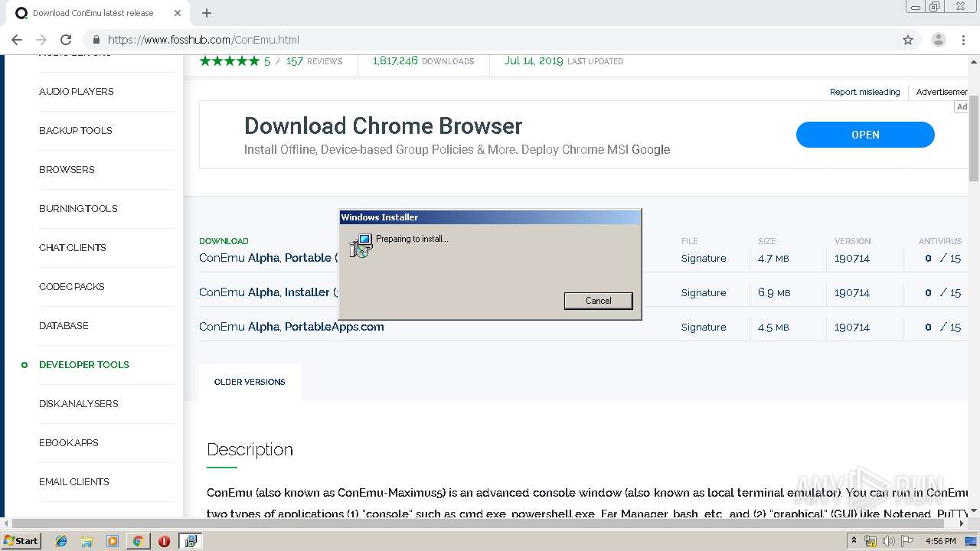
Task: Click the Start button
Action: point(21,541)
